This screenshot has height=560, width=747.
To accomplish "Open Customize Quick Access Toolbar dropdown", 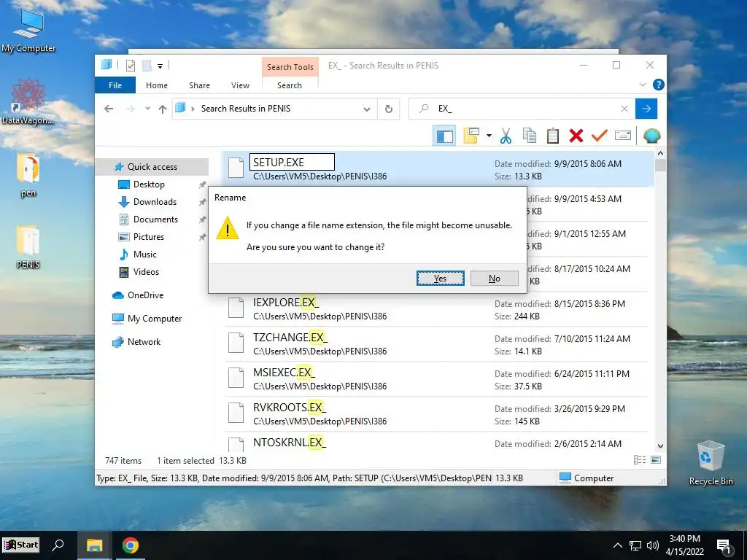I will click(160, 66).
